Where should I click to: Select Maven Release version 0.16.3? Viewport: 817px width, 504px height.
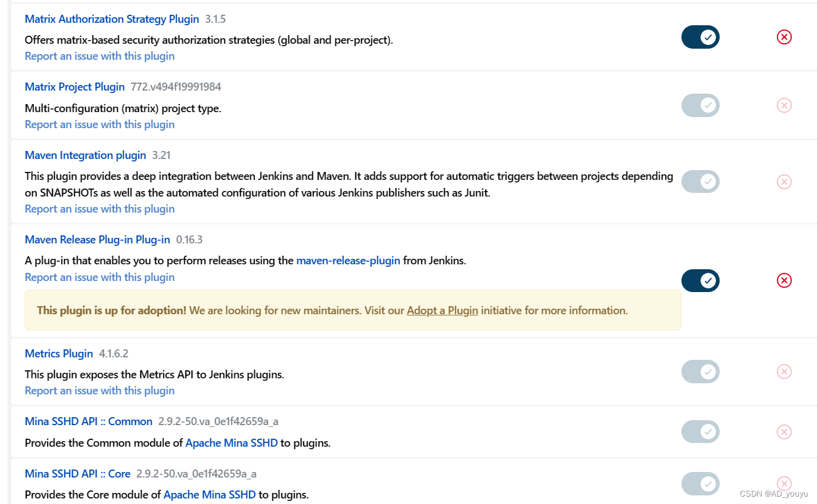189,240
